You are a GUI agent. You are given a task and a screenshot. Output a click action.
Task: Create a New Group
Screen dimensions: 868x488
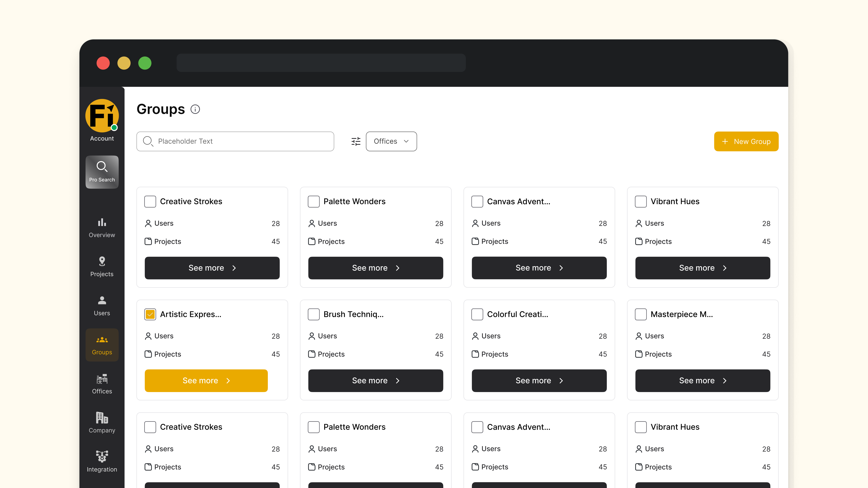coord(746,142)
